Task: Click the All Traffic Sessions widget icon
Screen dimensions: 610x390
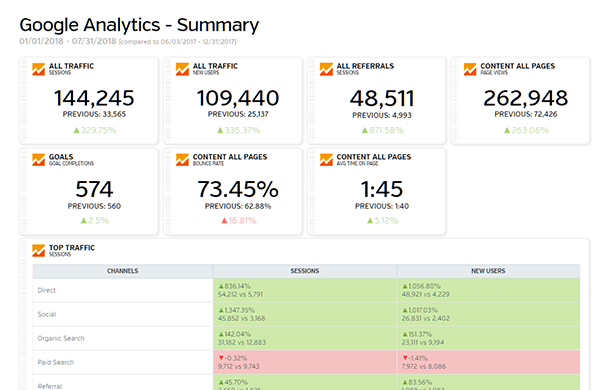Action: [39, 69]
